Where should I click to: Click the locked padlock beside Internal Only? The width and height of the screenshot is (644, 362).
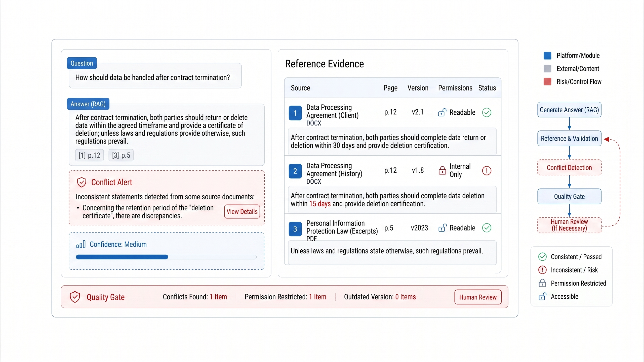pyautogui.click(x=442, y=170)
